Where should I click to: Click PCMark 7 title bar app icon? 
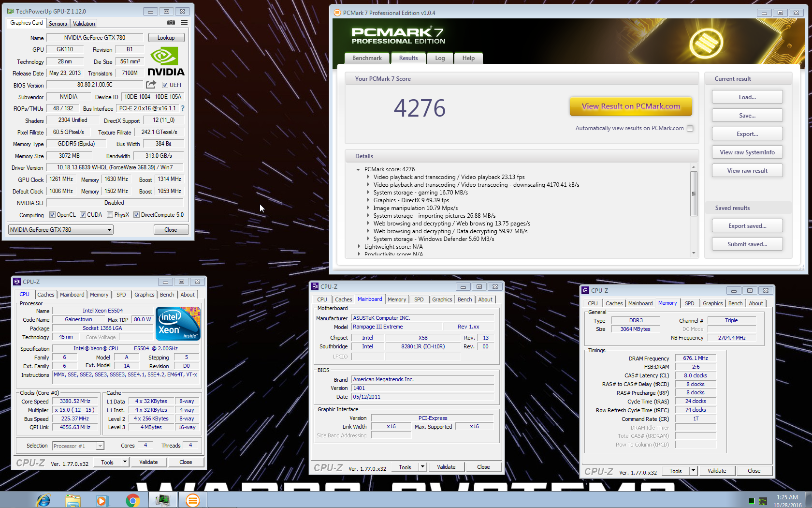click(337, 13)
